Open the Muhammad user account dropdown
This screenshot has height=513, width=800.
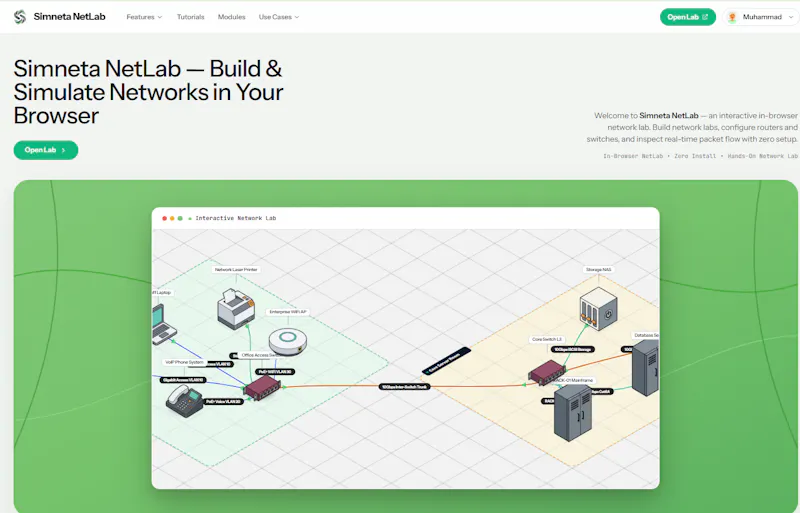(761, 17)
